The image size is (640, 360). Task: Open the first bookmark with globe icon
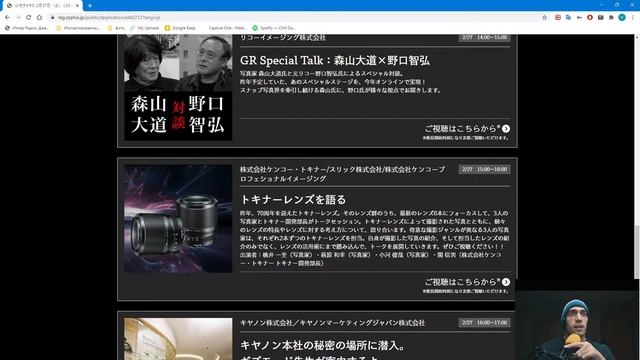pyautogui.click(x=27, y=28)
